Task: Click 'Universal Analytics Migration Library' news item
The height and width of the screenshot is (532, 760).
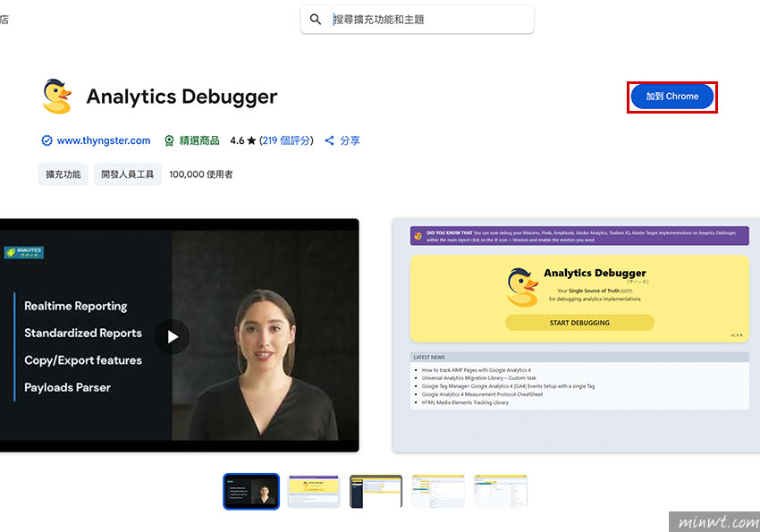Action: 479,378
